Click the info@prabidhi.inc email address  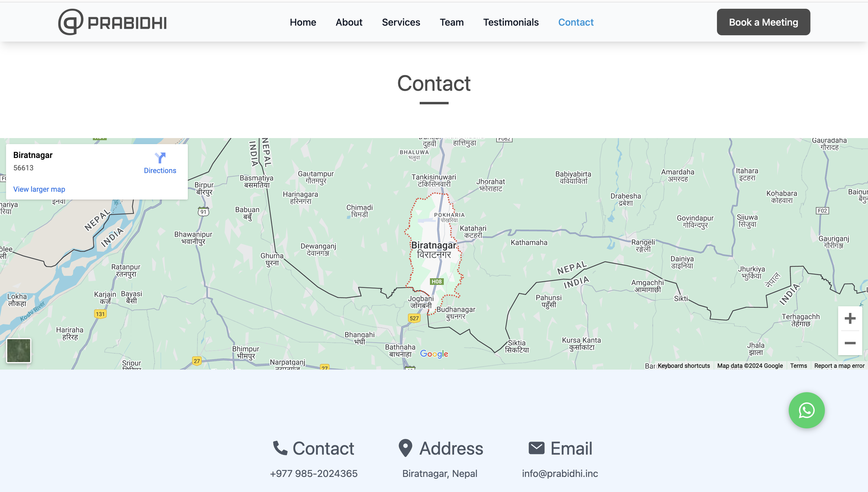(560, 473)
